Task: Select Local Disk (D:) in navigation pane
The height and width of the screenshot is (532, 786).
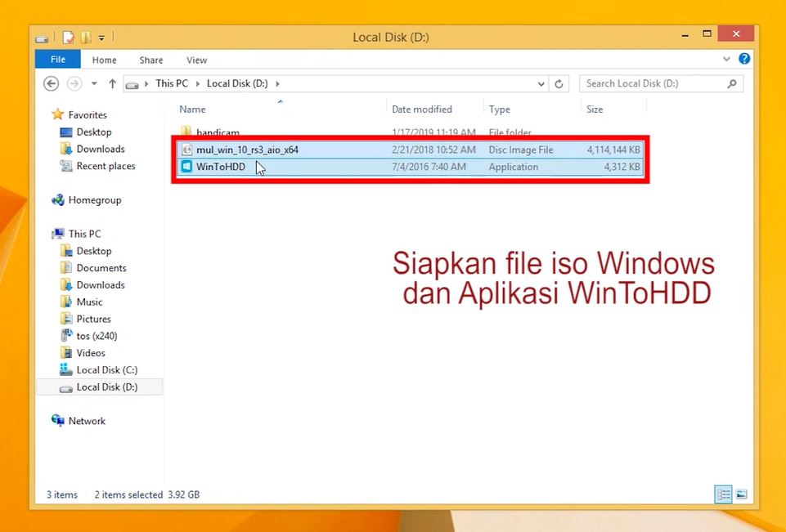Action: (x=99, y=387)
